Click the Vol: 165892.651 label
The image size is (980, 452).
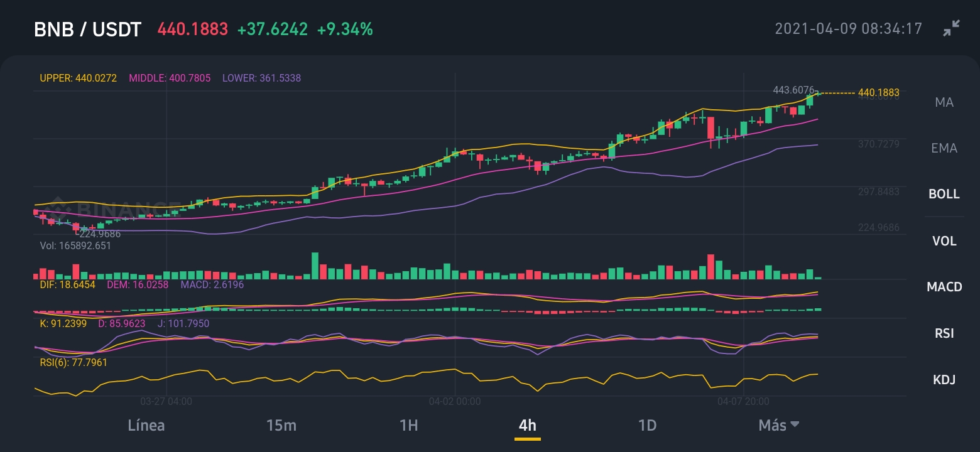(x=75, y=245)
